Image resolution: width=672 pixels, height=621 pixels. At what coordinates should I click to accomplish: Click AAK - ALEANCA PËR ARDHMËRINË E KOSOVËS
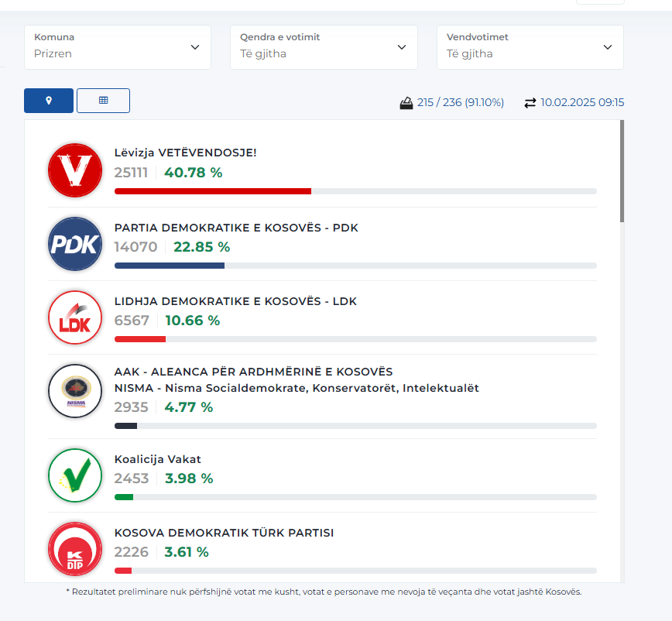coord(253,372)
